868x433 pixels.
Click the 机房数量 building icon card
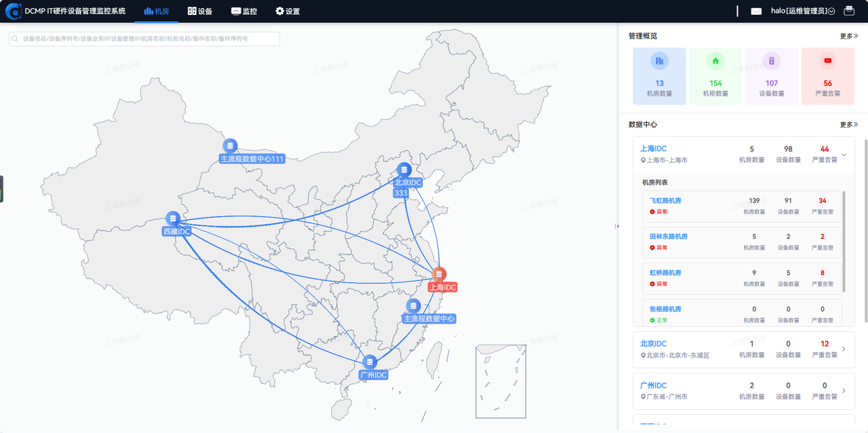(x=659, y=76)
